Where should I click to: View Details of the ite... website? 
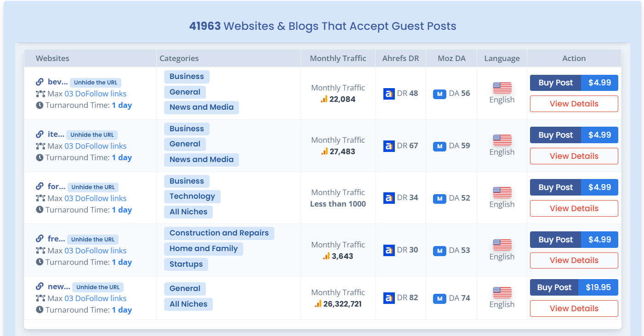[574, 156]
